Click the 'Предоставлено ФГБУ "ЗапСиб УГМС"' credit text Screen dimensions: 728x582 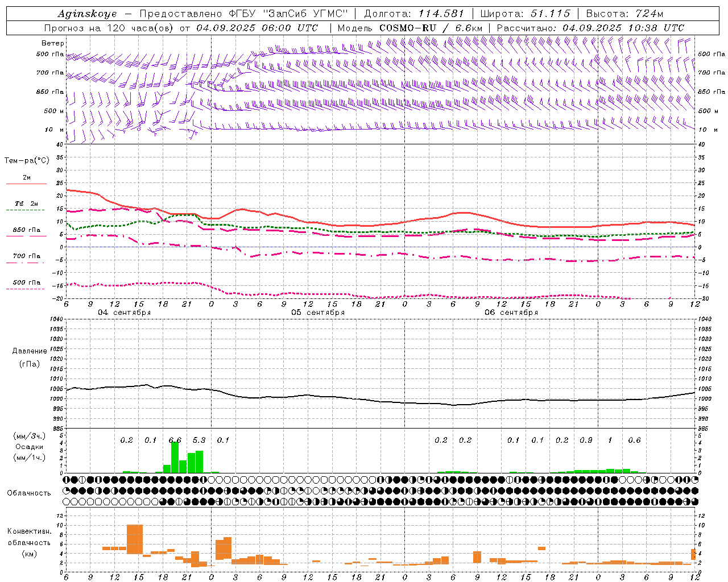243,14
